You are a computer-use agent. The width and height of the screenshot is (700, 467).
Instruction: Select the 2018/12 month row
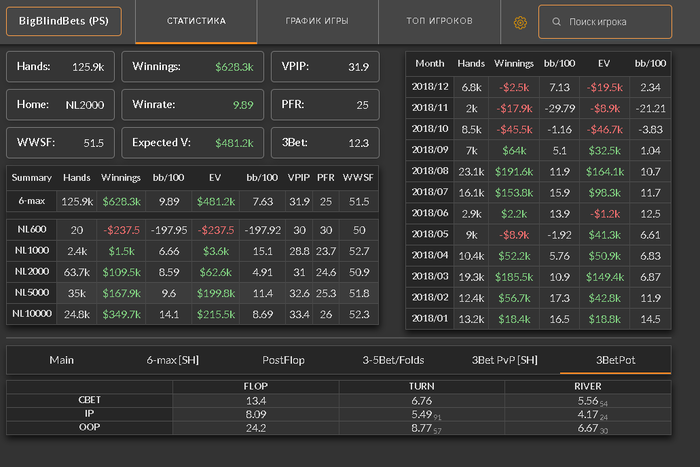click(x=540, y=87)
